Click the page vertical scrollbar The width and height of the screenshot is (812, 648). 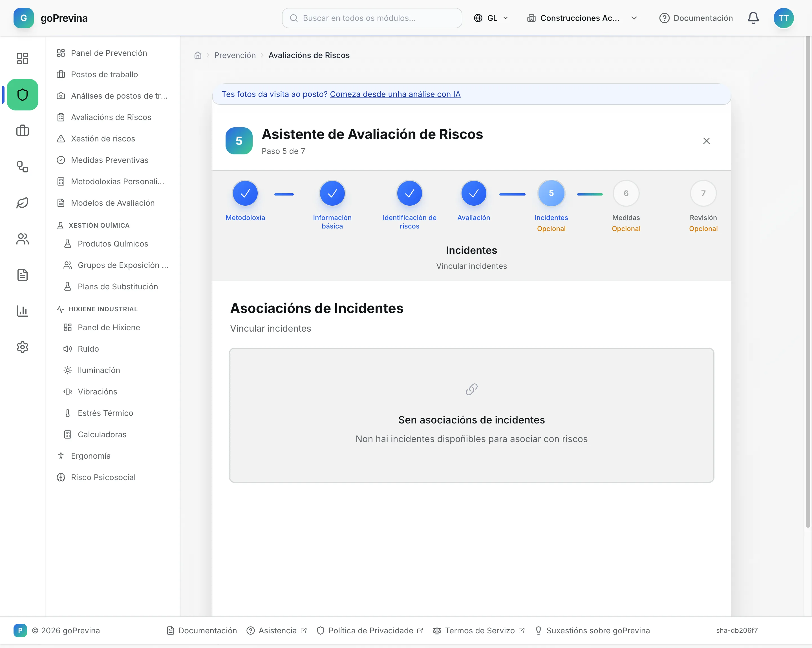point(807,282)
